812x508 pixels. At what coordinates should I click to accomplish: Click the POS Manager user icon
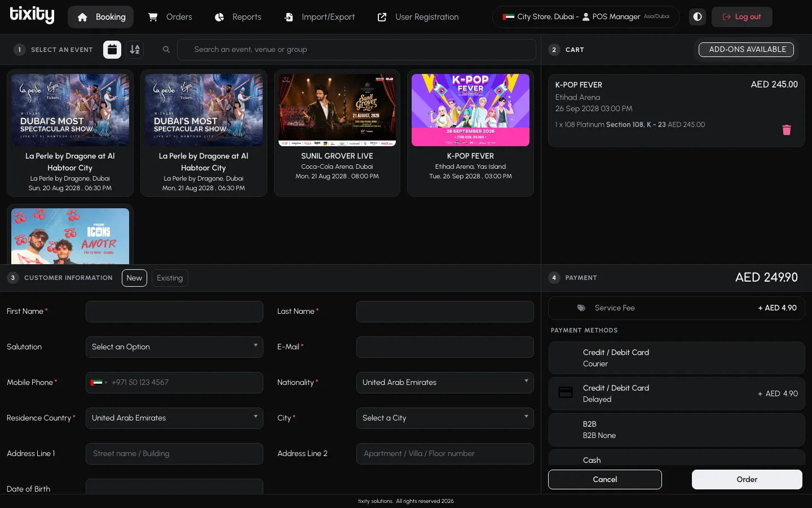[x=586, y=17]
